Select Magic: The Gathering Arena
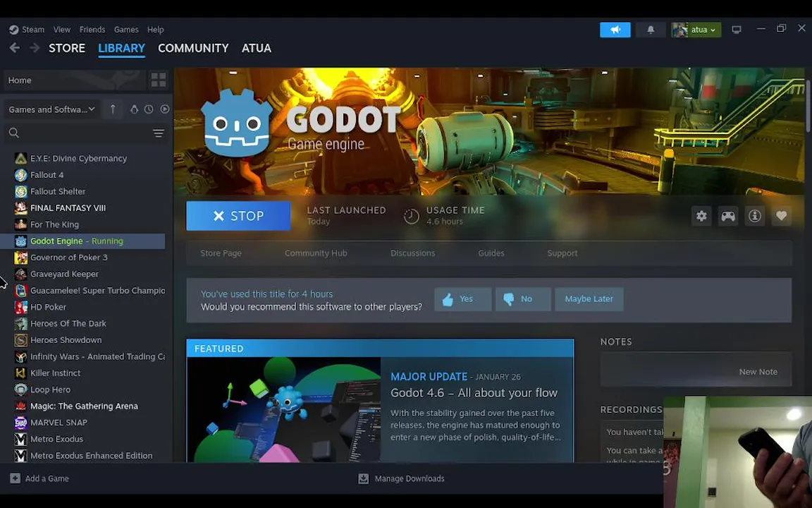This screenshot has width=812, height=508. click(x=85, y=406)
